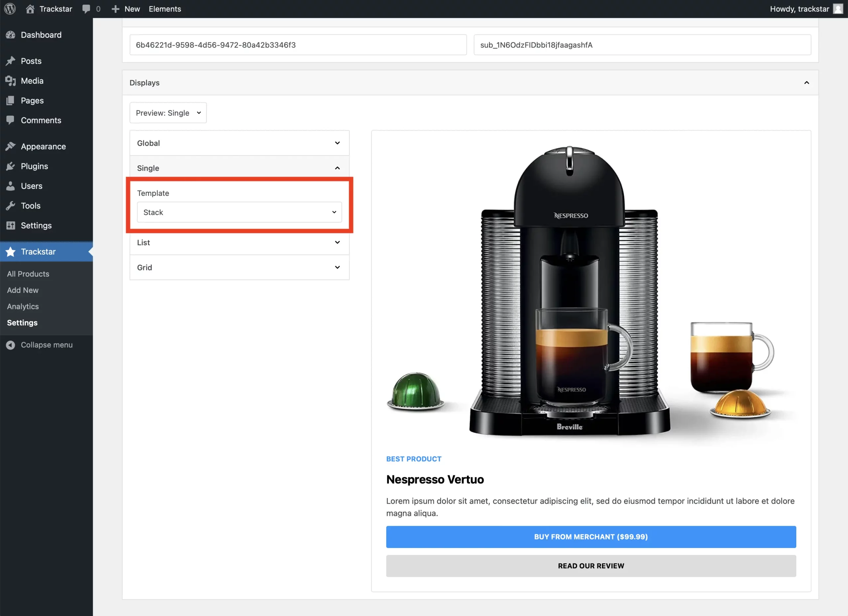Screen dimensions: 848x616
Task: Click the Dashboard gauge icon
Action: [11, 35]
